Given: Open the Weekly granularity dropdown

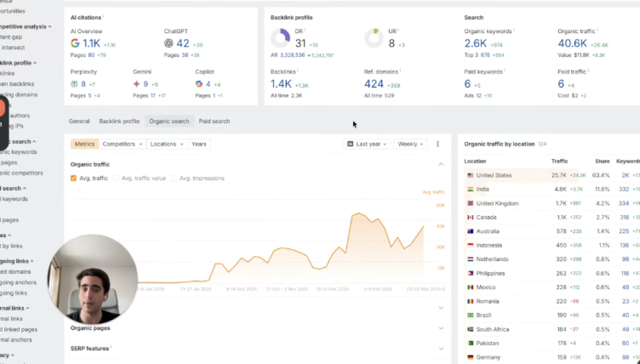Looking at the screenshot, I should [410, 144].
